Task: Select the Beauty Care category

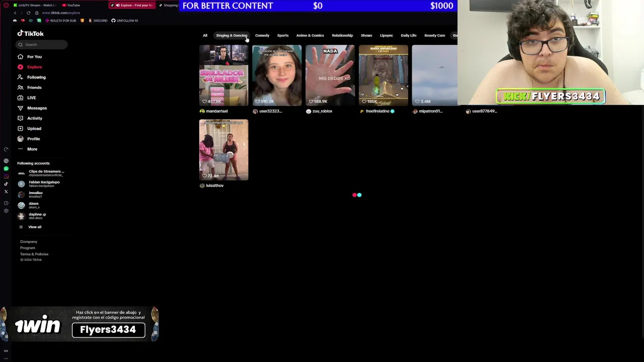Action: [x=435, y=35]
